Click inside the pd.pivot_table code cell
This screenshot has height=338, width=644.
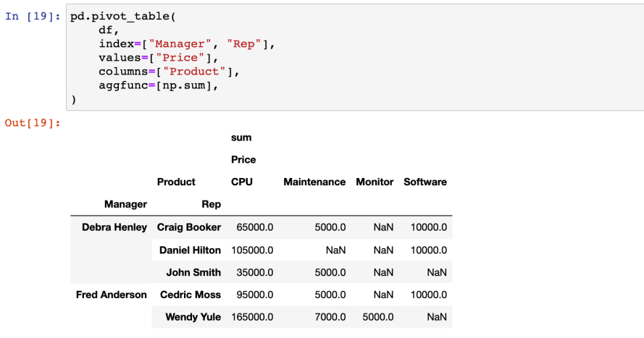[x=355, y=57]
